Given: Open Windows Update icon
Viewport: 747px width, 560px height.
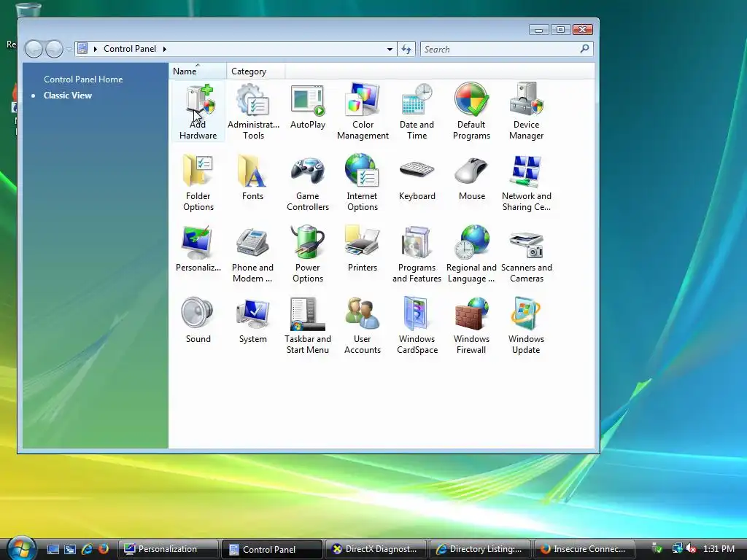Looking at the screenshot, I should coord(527,326).
